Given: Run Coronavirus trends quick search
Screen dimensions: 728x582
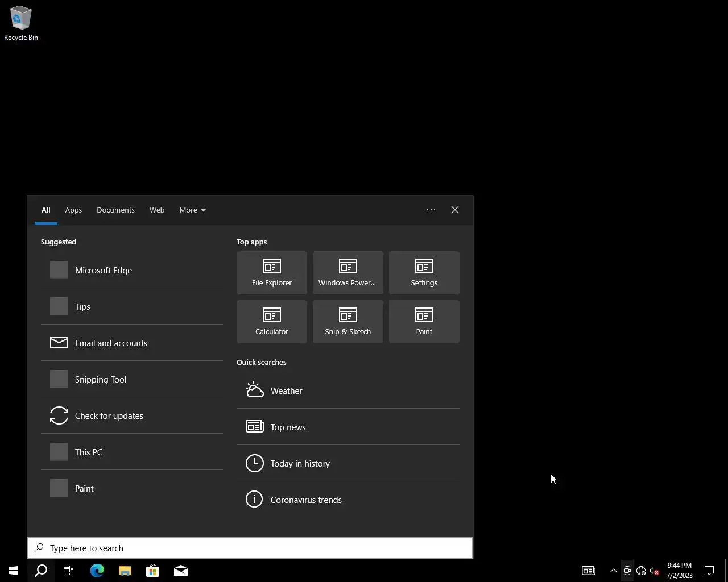Looking at the screenshot, I should point(348,500).
